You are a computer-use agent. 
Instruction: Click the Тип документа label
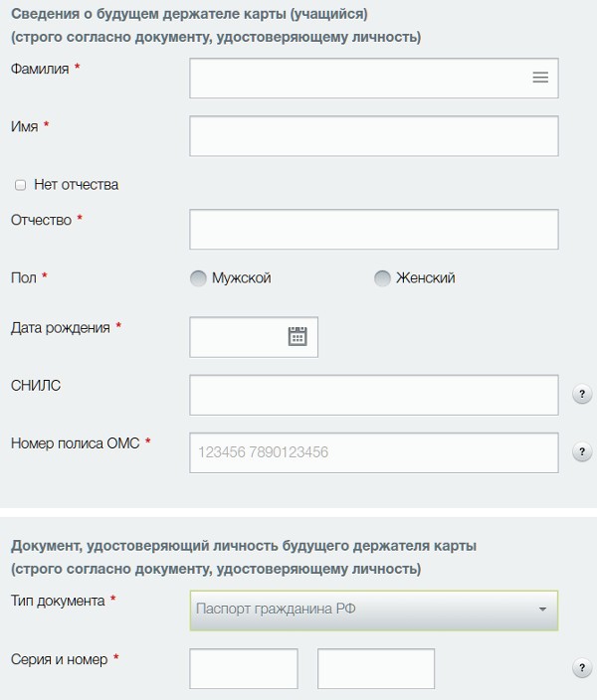coord(58,601)
